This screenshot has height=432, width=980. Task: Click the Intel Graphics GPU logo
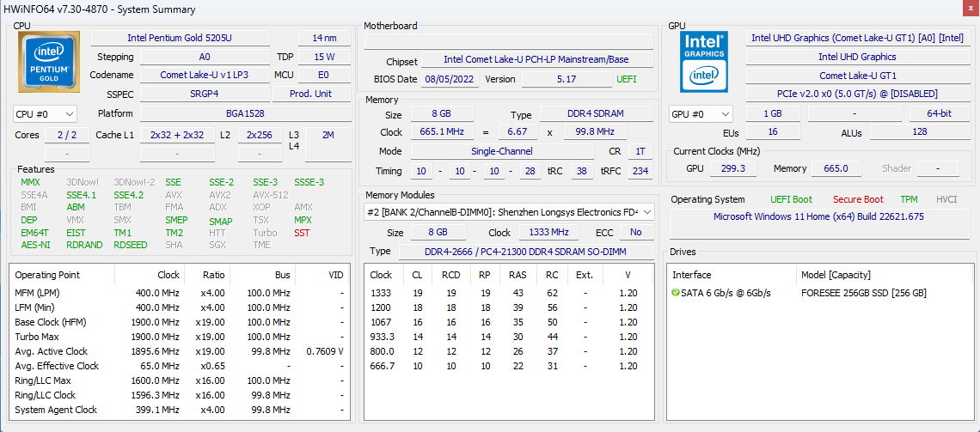[x=704, y=62]
